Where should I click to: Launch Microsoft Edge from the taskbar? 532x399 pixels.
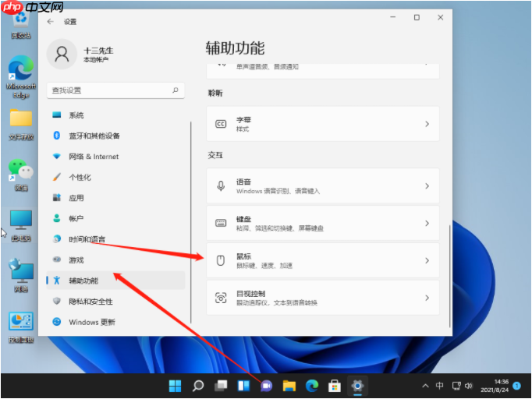312,386
